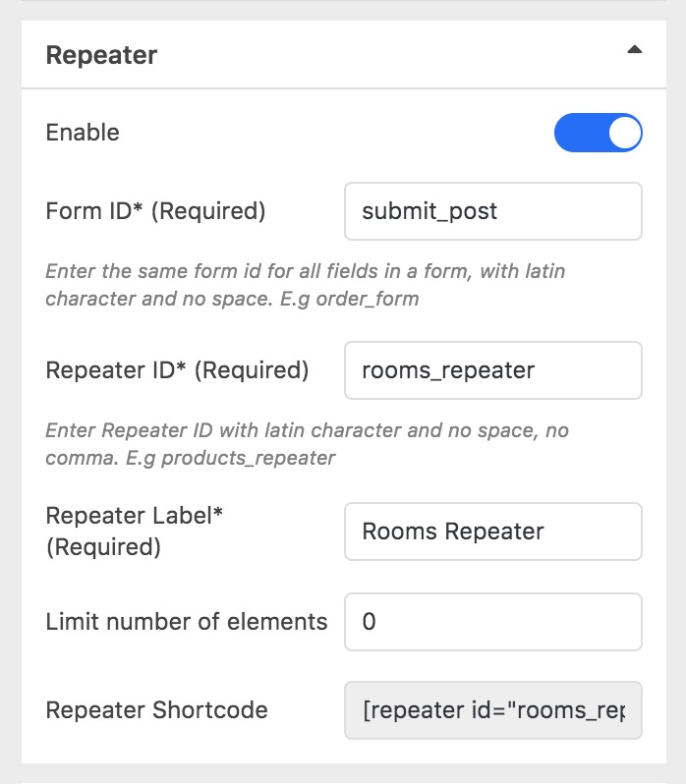Click the "Repeater Shortcode" label

point(156,710)
